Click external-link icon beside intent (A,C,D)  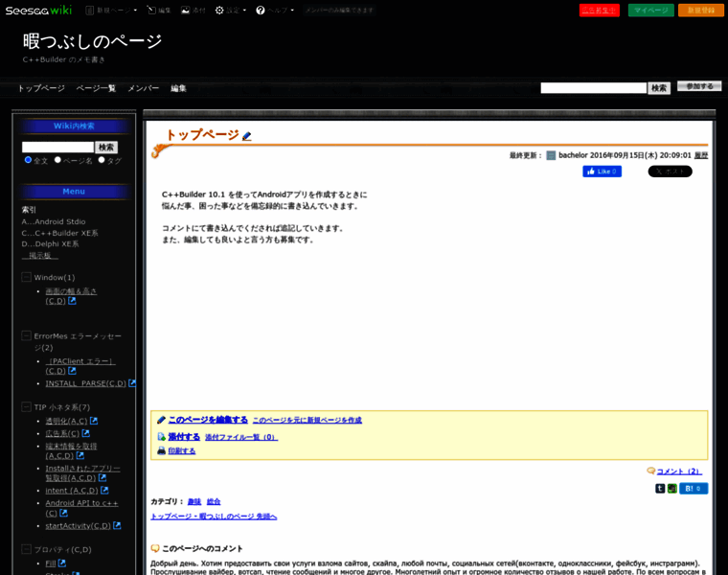click(104, 490)
